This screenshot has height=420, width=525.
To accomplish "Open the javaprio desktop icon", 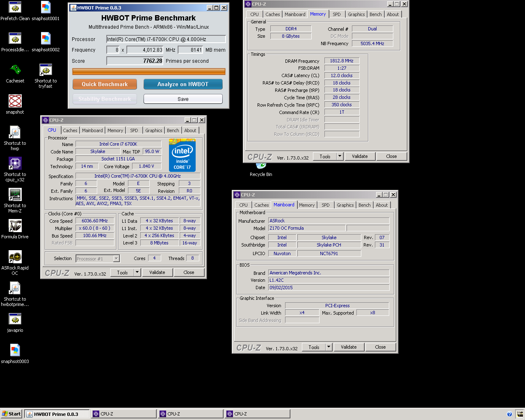I will 15,323.
